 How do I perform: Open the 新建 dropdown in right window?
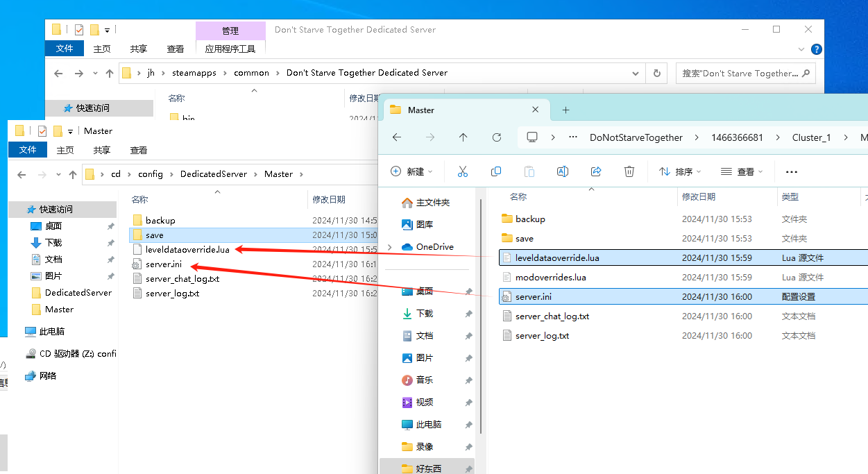coord(412,171)
